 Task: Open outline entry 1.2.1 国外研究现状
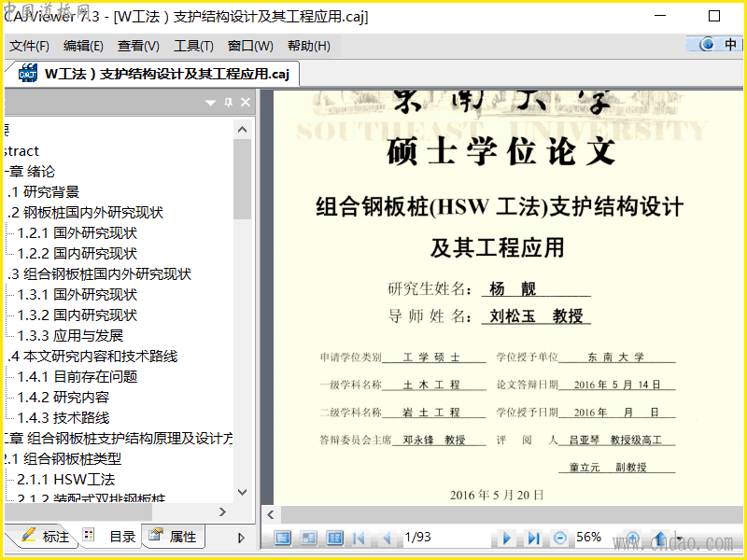click(78, 232)
